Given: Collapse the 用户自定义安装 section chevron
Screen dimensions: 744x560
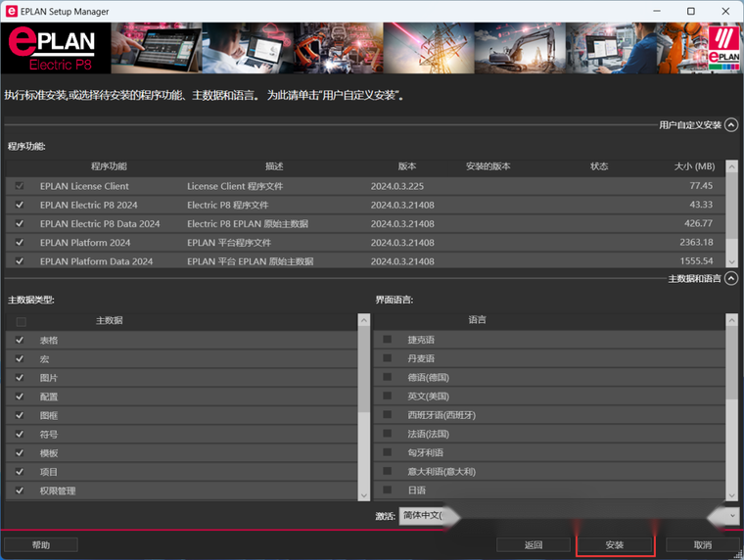Looking at the screenshot, I should pyautogui.click(x=731, y=125).
